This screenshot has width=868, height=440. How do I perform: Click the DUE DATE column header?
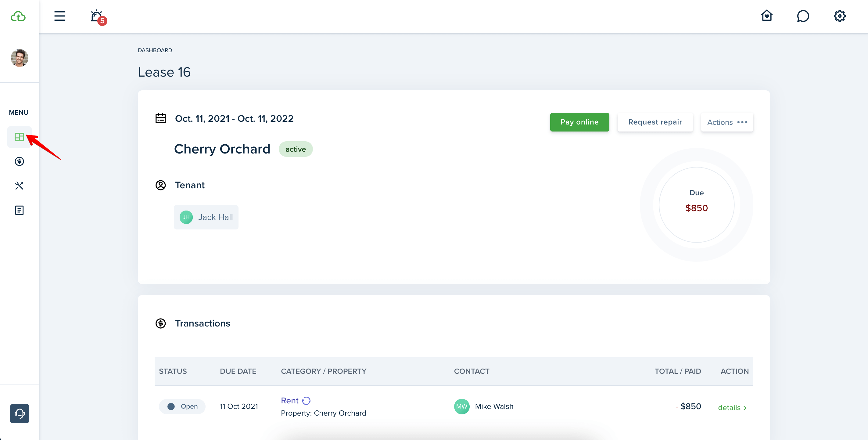238,371
